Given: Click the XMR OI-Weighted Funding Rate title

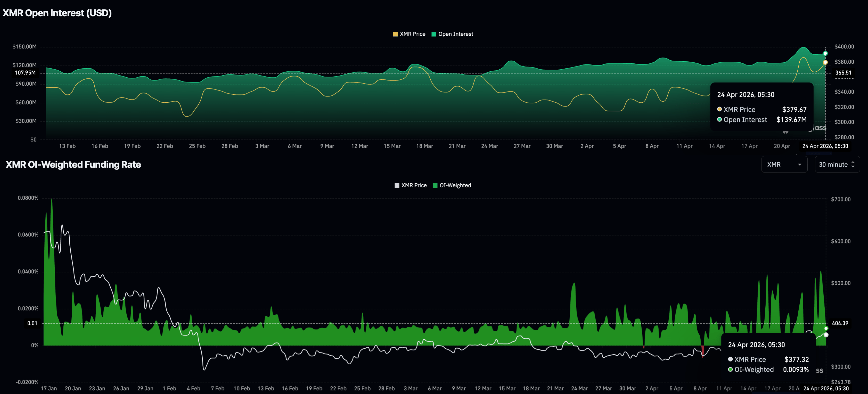Looking at the screenshot, I should (x=73, y=165).
